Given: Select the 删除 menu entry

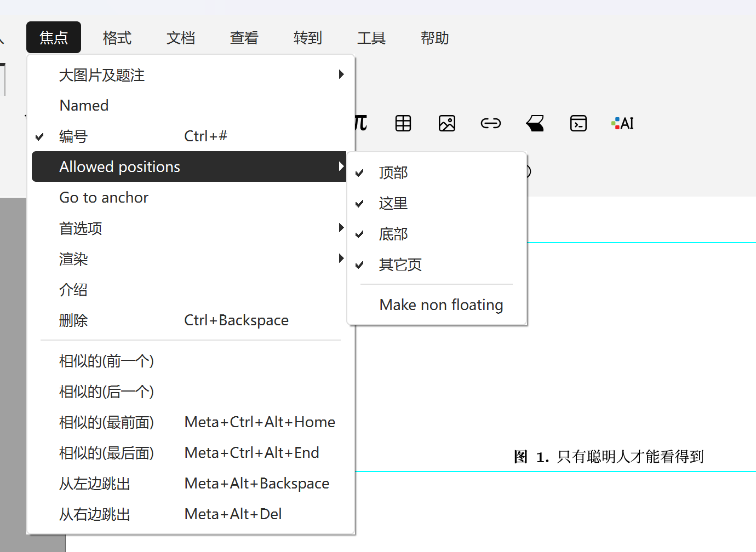Looking at the screenshot, I should (73, 320).
